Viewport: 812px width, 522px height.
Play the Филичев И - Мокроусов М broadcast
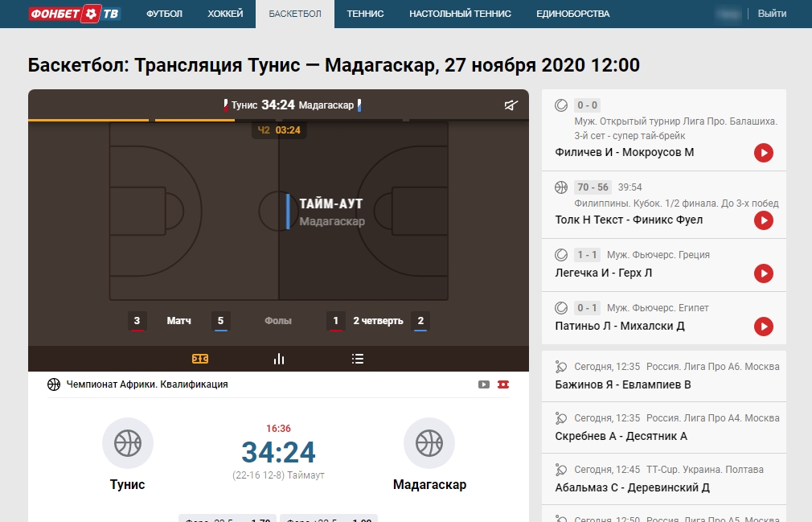tap(763, 153)
